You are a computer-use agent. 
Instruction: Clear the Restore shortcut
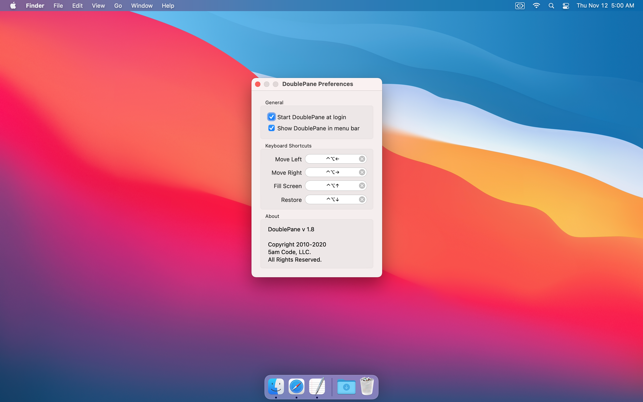click(x=362, y=199)
